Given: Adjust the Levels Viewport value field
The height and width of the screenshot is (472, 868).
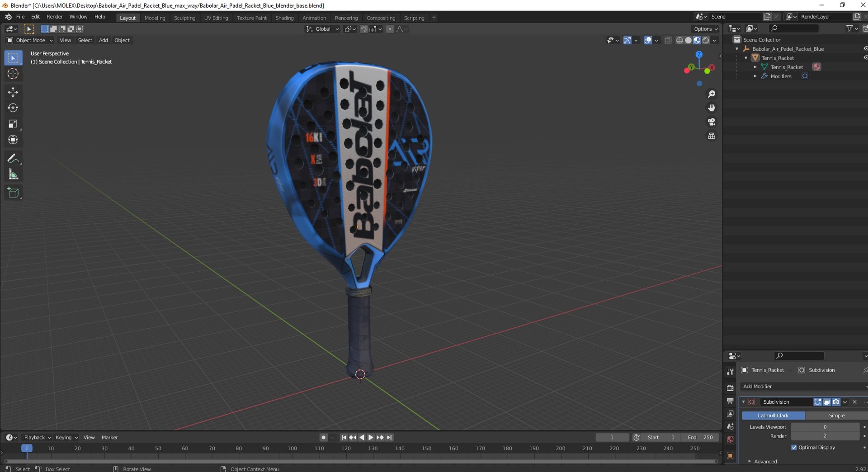Looking at the screenshot, I should [x=825, y=427].
